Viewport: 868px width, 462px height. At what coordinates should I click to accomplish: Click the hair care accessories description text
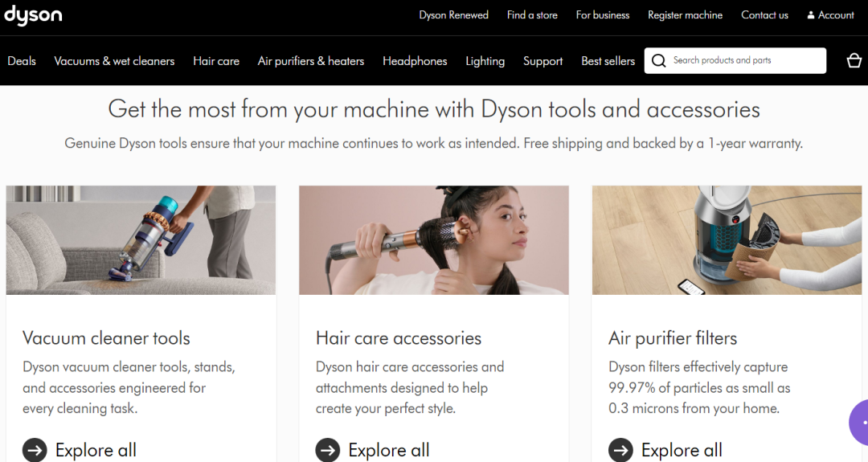pos(410,387)
